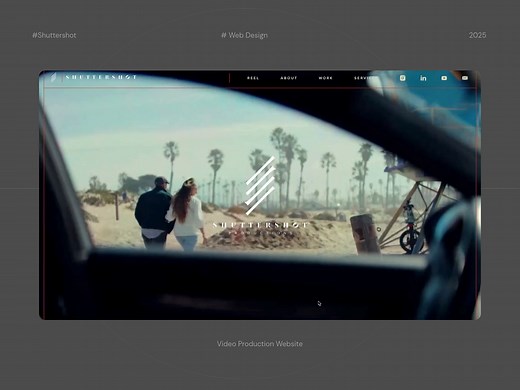The image size is (520, 390).
Task: Click the SHUTTERSHOT header wordmark
Action: pyautogui.click(x=101, y=77)
